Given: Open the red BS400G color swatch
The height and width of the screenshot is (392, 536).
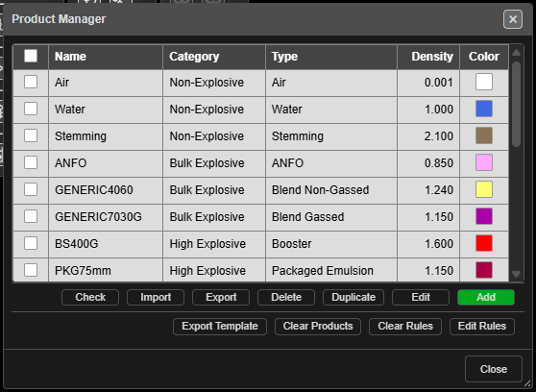Looking at the screenshot, I should point(484,243).
